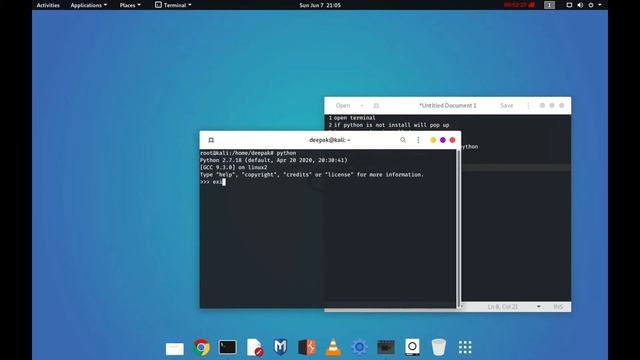This screenshot has height=360, width=640.
Task: Click the Open button in text editor
Action: click(x=342, y=105)
